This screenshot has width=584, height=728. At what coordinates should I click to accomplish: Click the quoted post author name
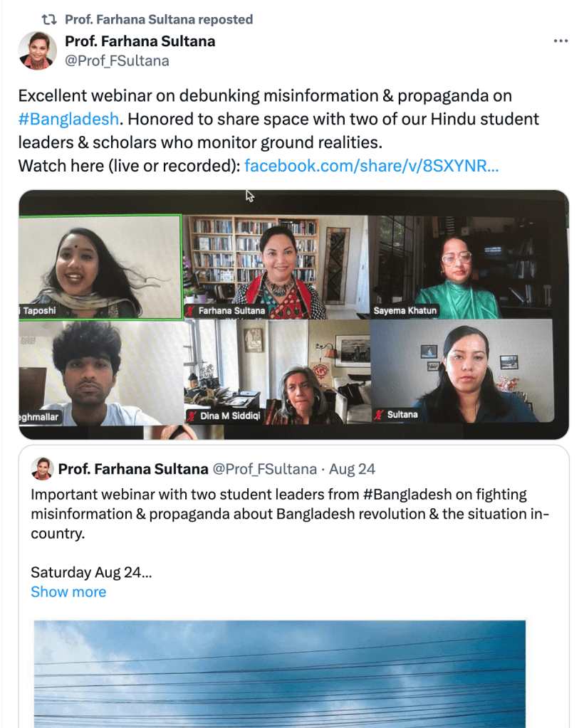click(x=133, y=469)
